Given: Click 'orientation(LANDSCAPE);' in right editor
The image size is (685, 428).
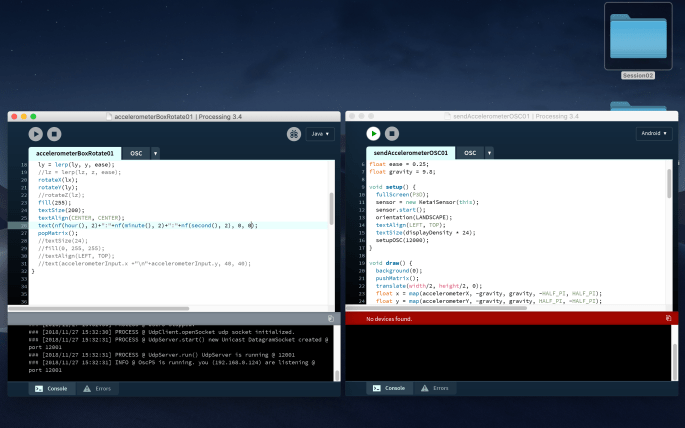Looking at the screenshot, I should click(x=414, y=217).
